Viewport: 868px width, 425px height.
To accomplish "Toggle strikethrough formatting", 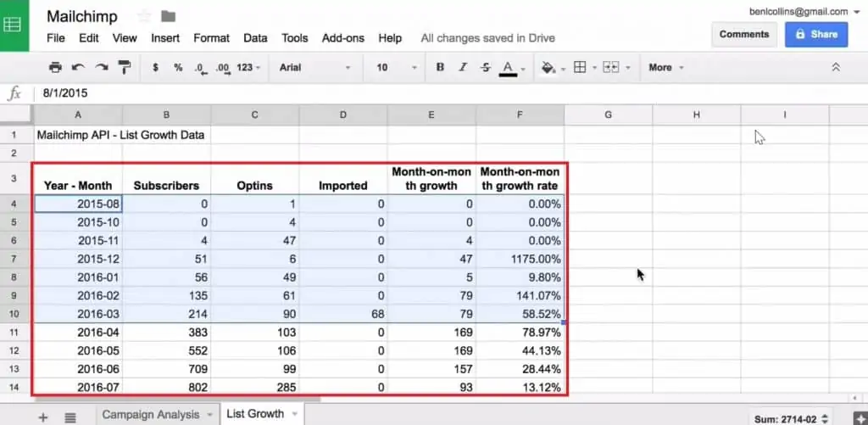I will (486, 68).
